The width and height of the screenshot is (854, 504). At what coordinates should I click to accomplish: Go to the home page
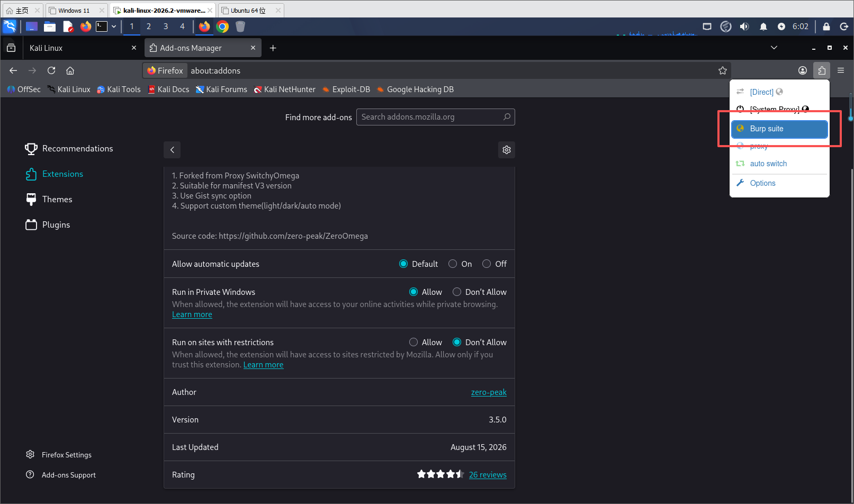pyautogui.click(x=70, y=70)
